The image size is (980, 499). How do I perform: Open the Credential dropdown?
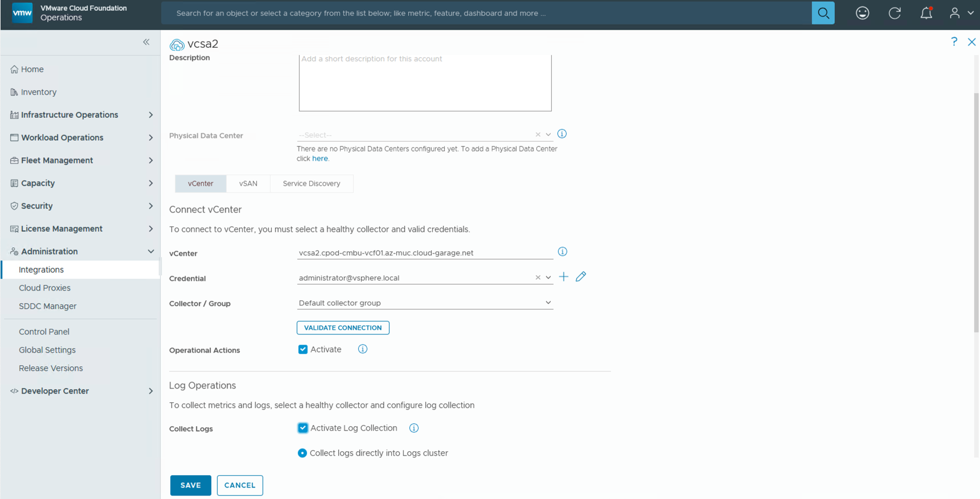click(x=548, y=278)
